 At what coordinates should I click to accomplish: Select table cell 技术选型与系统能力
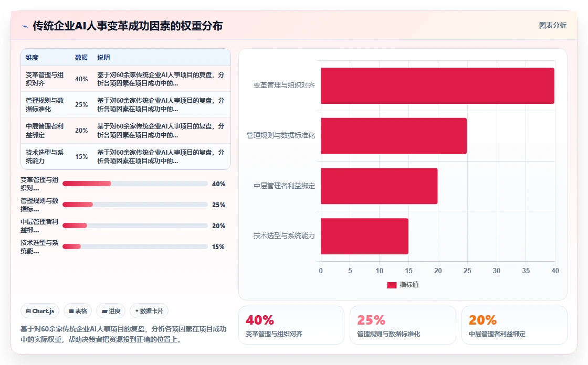pos(45,157)
